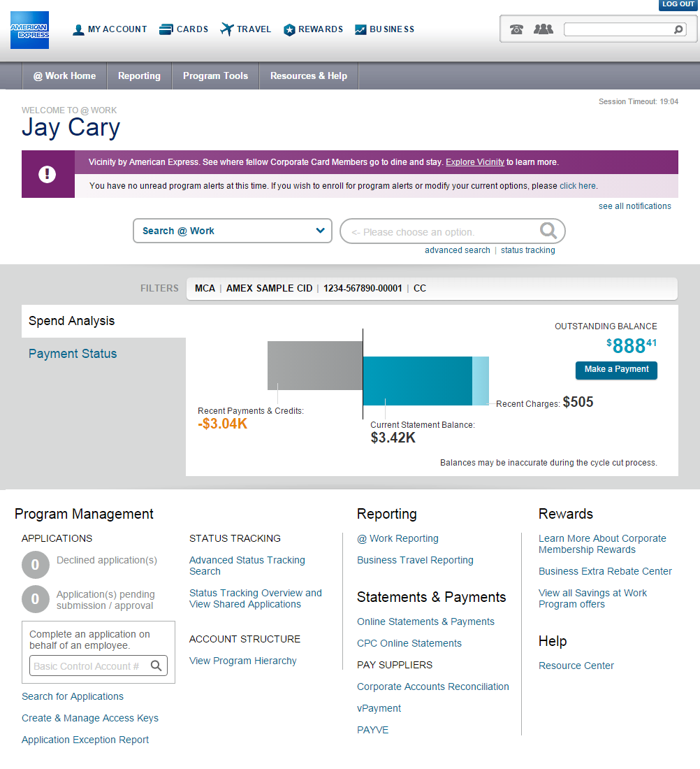Open the status tracking link
Screen dimensions: 700x769
528,250
